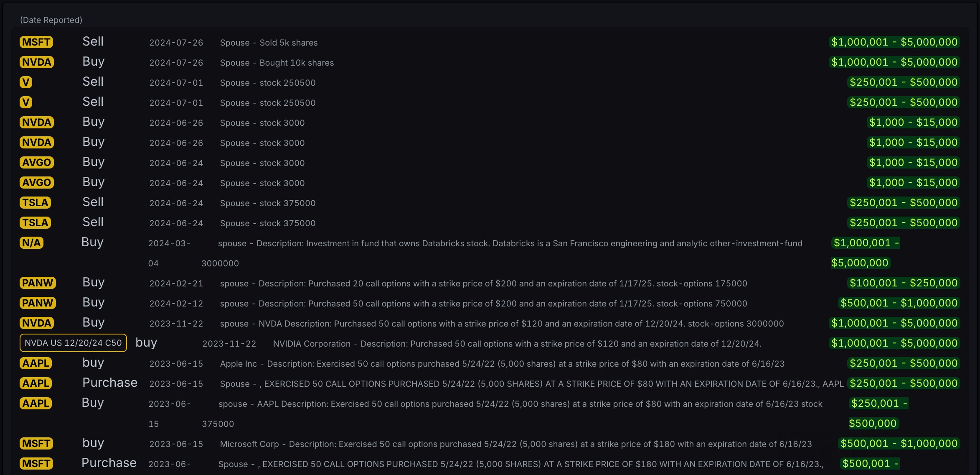Click the Apple Inc exercised options description
Screen dimensions: 980x475
pyautogui.click(x=502, y=364)
